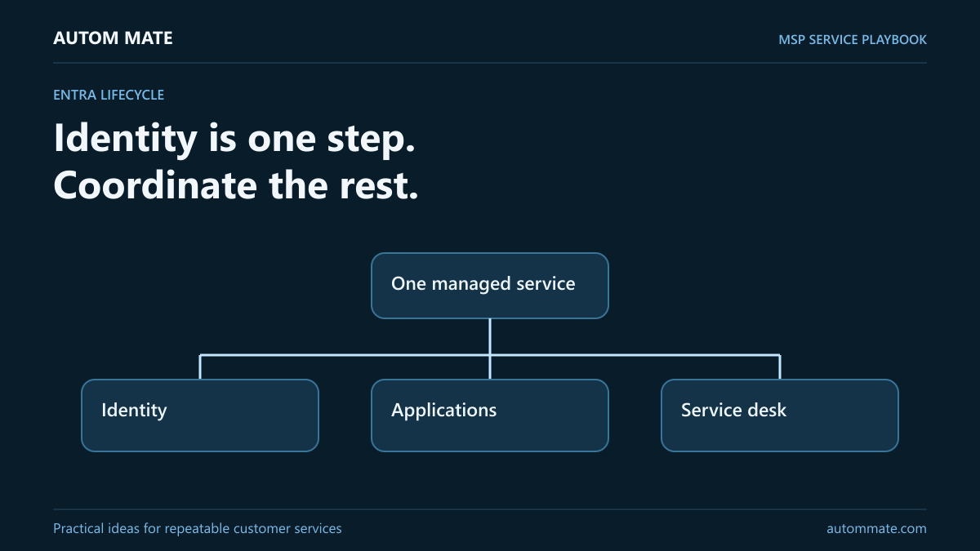Image resolution: width=980 pixels, height=551 pixels.
Task: Select the ENTRA LIFECYCLE section label
Action: 109,95
